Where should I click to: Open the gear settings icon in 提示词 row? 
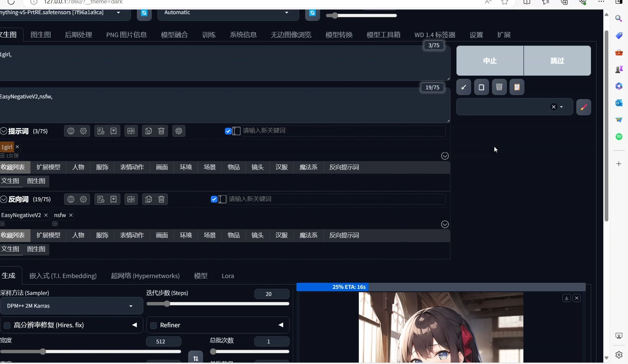83,131
